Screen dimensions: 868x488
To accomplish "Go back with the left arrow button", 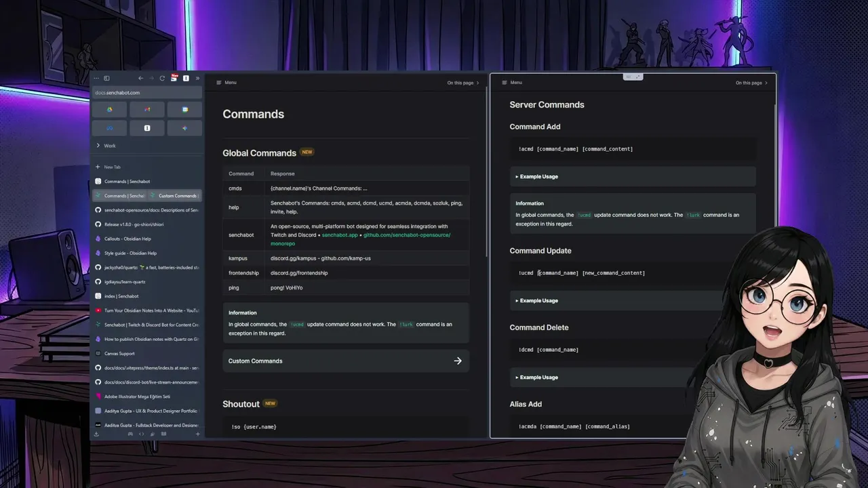I will tap(140, 79).
